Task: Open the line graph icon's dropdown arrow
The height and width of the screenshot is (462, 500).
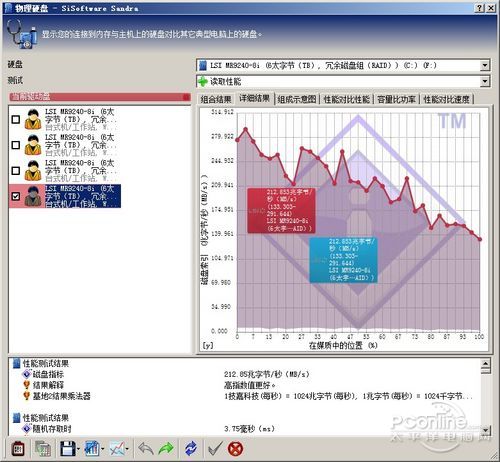Action: tap(127, 449)
